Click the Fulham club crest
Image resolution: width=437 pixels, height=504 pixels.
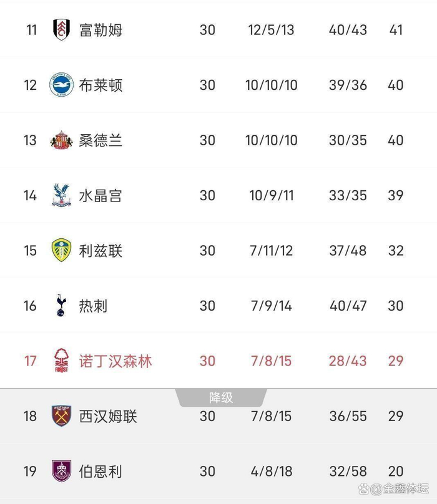62,30
